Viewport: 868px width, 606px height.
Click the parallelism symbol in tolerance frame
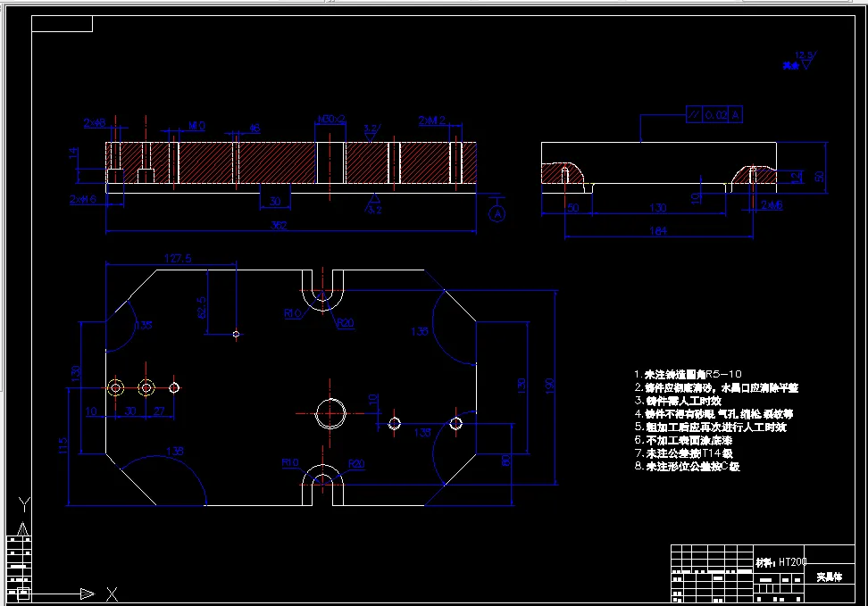[x=694, y=114]
